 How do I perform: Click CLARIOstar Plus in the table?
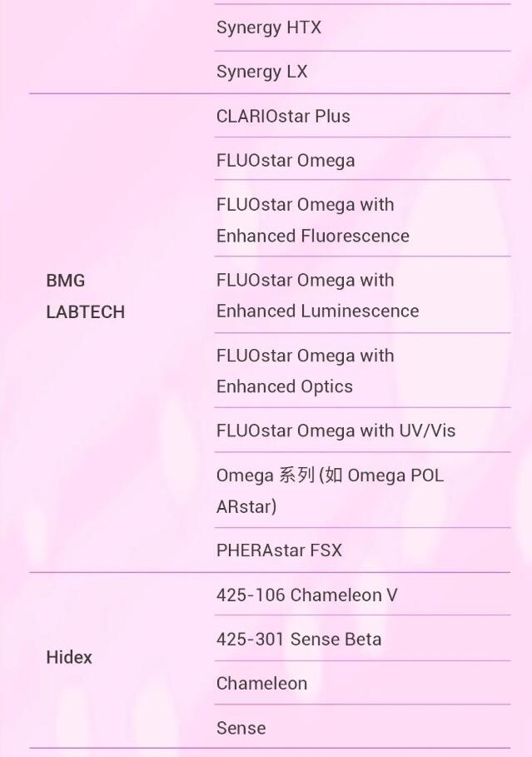[283, 116]
